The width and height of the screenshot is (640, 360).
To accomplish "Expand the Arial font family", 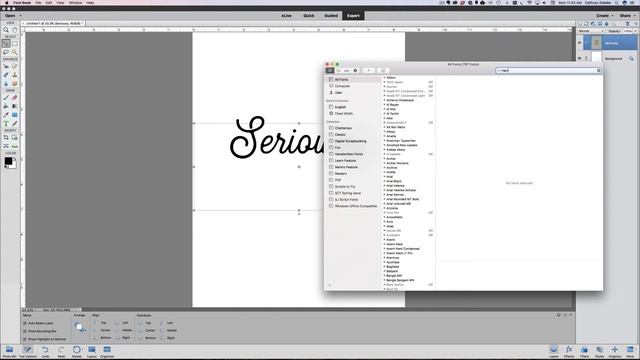I will 384,177.
